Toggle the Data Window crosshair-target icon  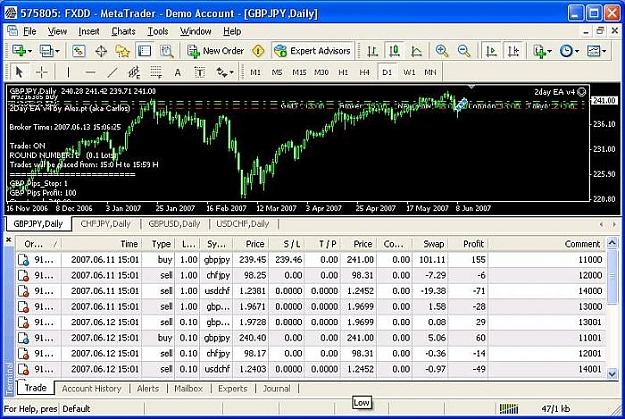coord(101,51)
